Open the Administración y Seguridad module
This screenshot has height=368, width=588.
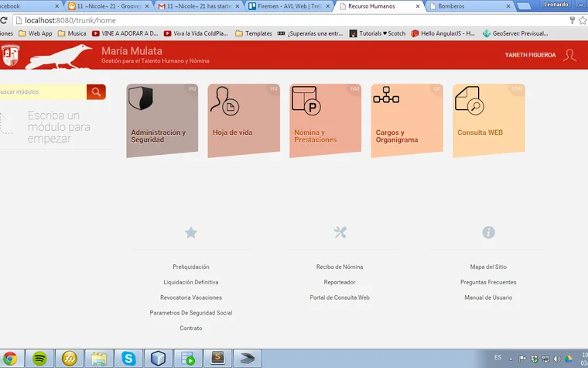162,120
